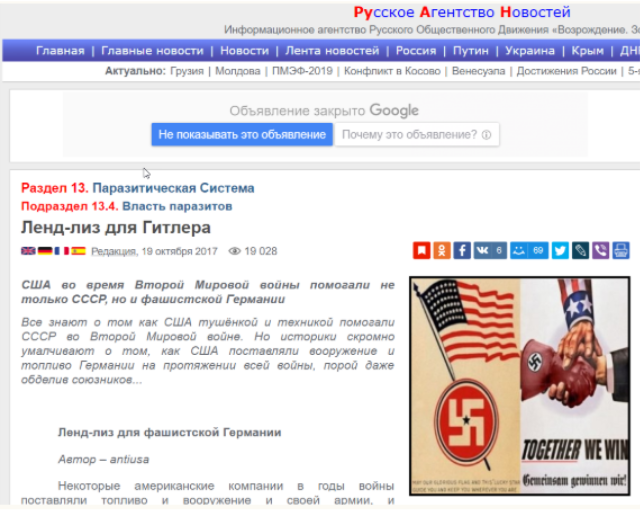This screenshot has width=640, height=510.
Task: Share article on Moi Mir (smiley icon)
Action: (529, 251)
